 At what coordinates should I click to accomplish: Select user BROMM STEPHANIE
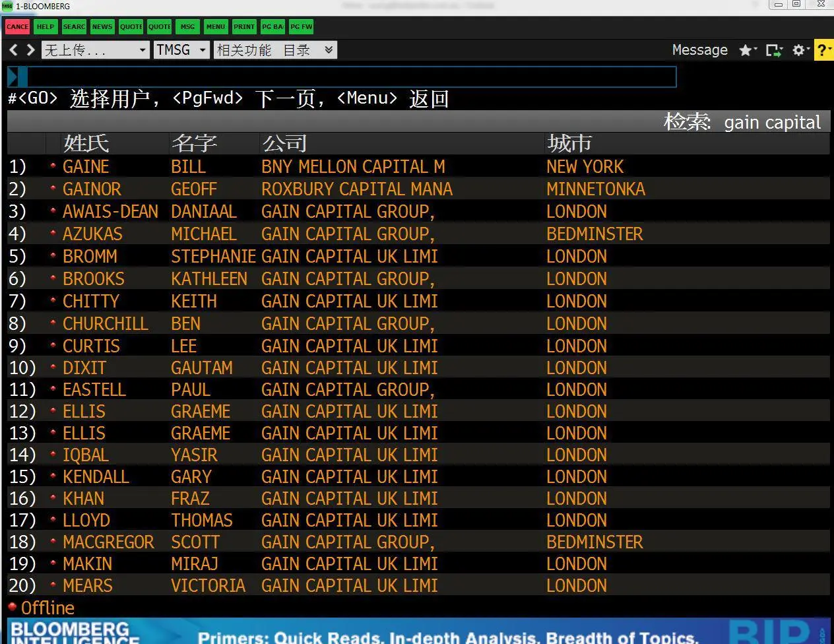tap(418, 256)
